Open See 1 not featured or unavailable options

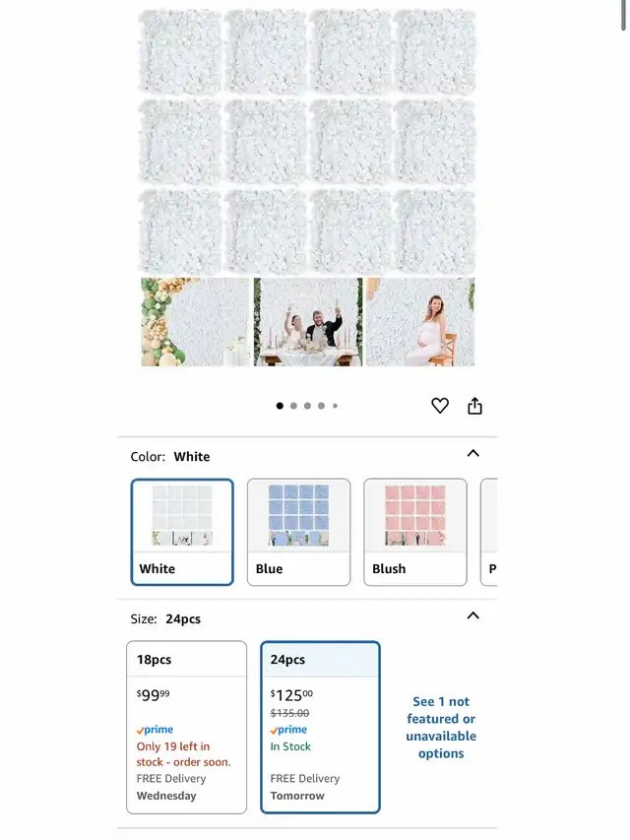tap(441, 727)
